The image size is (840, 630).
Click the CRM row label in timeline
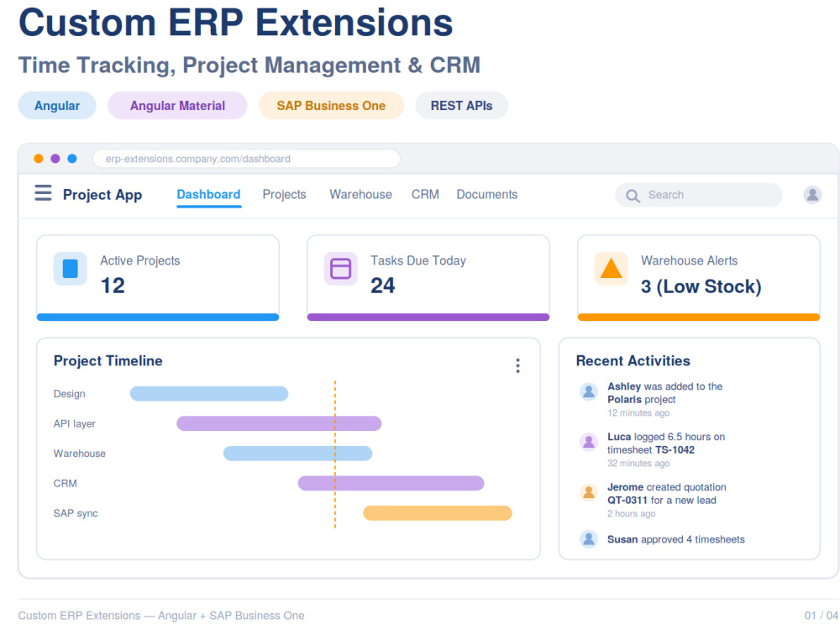click(x=66, y=483)
